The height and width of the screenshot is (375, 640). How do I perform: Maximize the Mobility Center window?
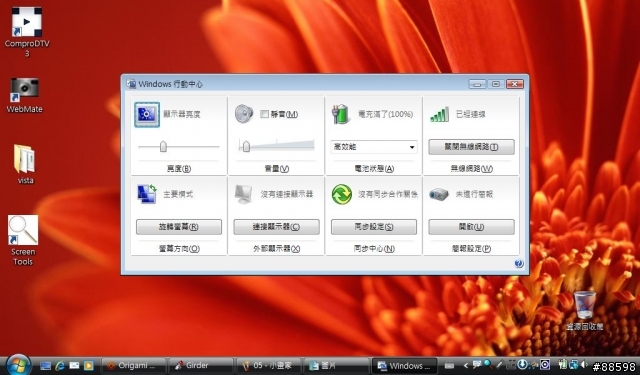(496, 84)
